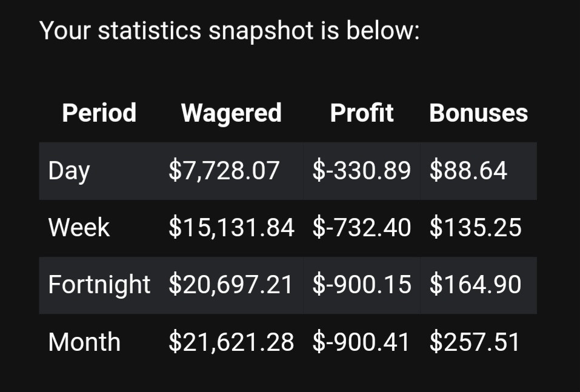The width and height of the screenshot is (580, 392).
Task: Select the Fortnight row label
Action: click(x=99, y=285)
